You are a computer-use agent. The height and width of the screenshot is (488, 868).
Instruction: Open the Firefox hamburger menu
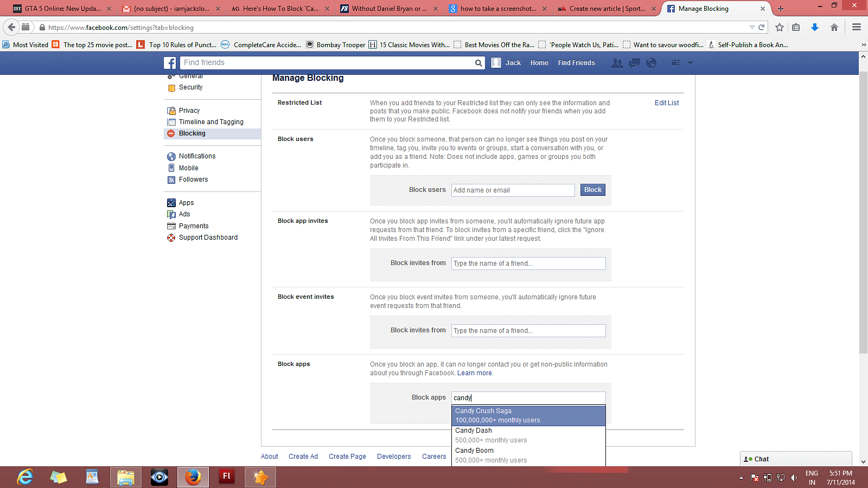tap(857, 27)
